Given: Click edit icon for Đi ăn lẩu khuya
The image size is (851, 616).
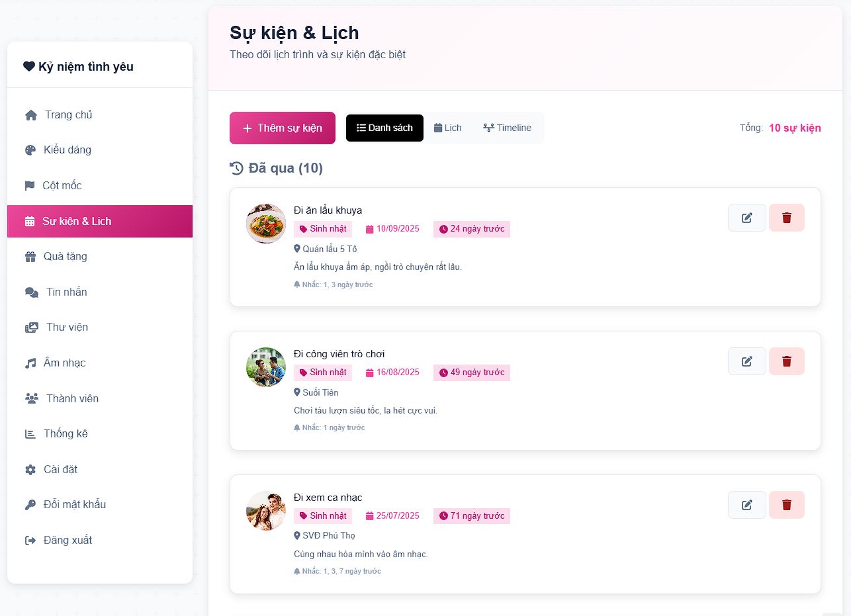Looking at the screenshot, I should pyautogui.click(x=746, y=218).
